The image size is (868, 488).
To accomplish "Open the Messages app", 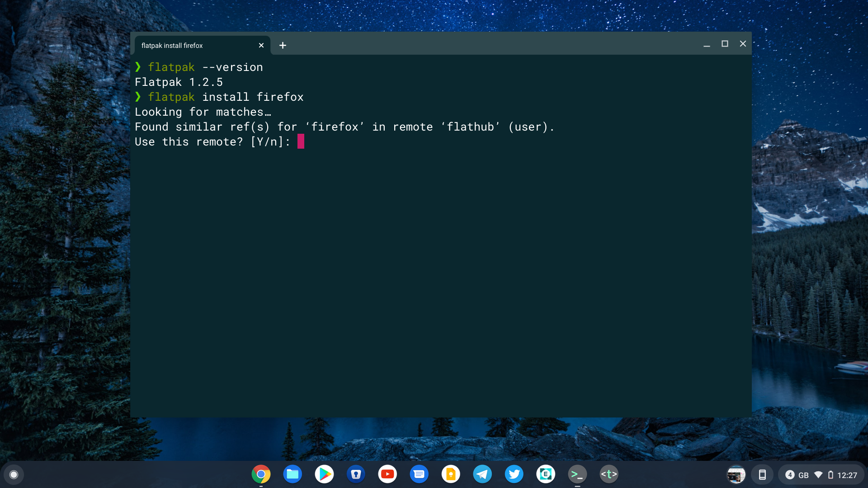I will (419, 474).
